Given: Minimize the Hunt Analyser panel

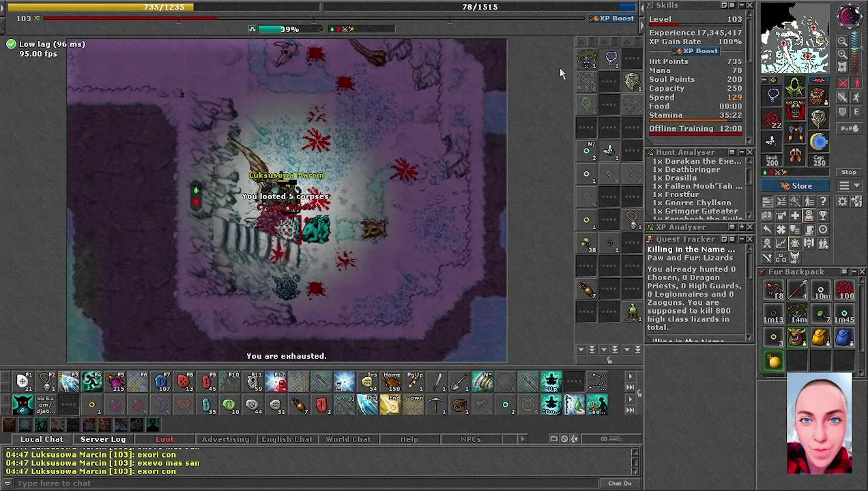Looking at the screenshot, I should tap(741, 152).
